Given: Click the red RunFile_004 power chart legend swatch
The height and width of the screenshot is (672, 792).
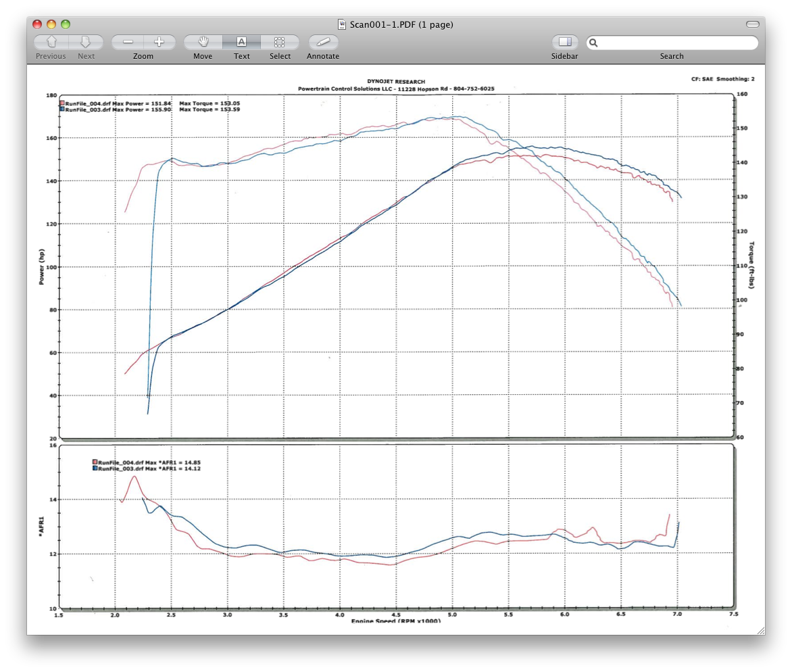Looking at the screenshot, I should pos(62,103).
